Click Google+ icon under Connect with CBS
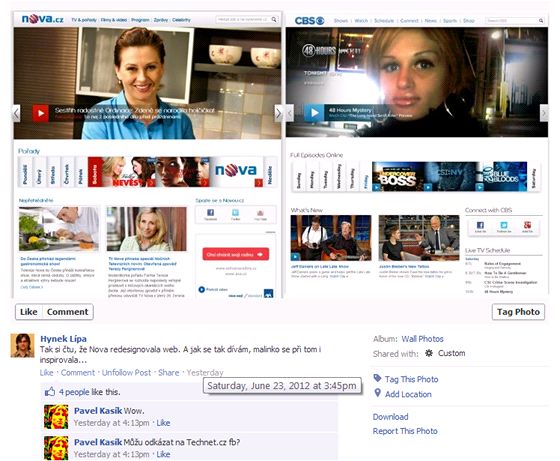 [527, 225]
